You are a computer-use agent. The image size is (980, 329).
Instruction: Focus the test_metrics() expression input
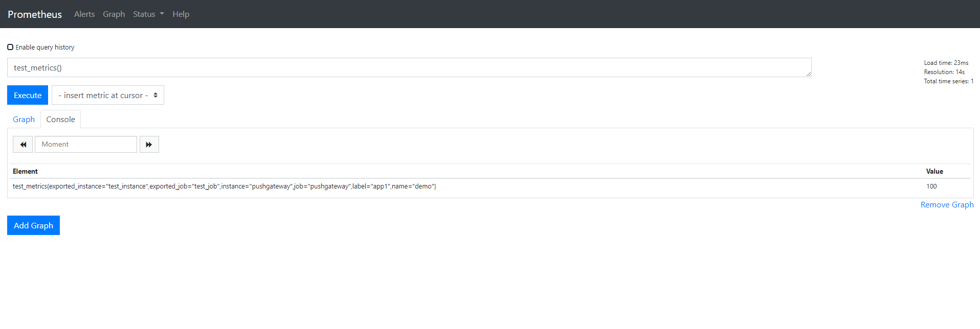point(409,67)
